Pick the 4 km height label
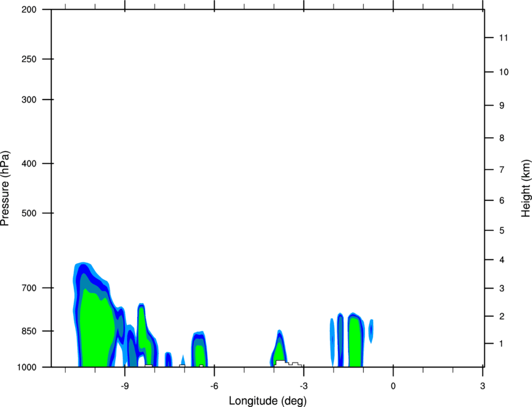 coord(502,260)
